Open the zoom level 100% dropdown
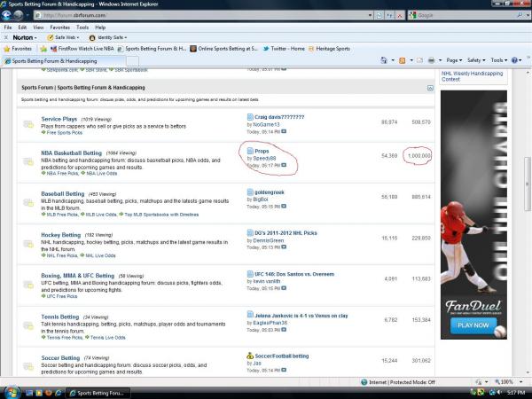 [512, 381]
